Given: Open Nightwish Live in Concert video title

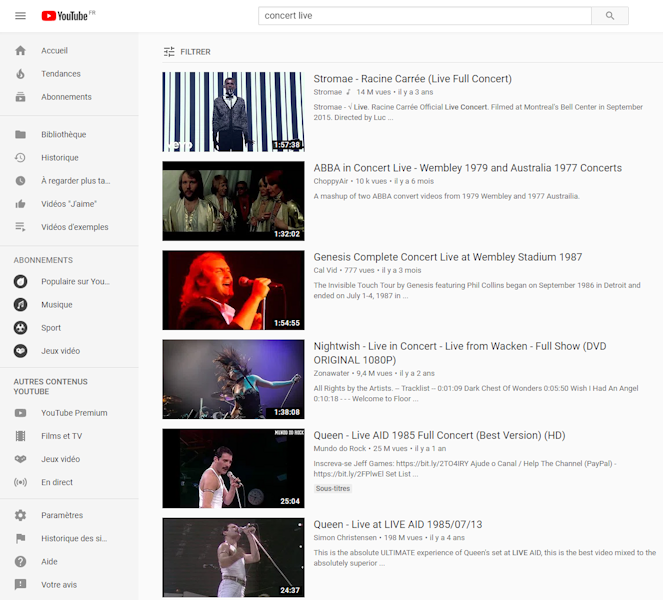Looking at the screenshot, I should point(460,353).
